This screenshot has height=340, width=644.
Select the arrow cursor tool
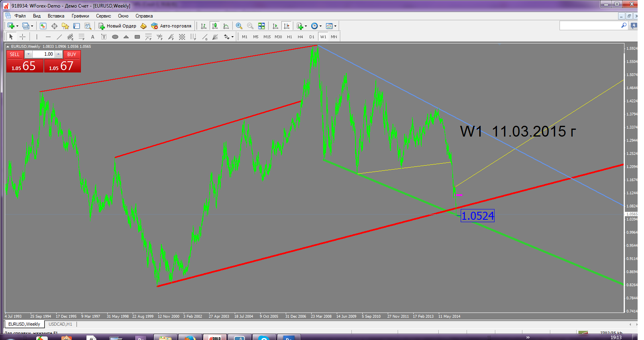point(11,37)
